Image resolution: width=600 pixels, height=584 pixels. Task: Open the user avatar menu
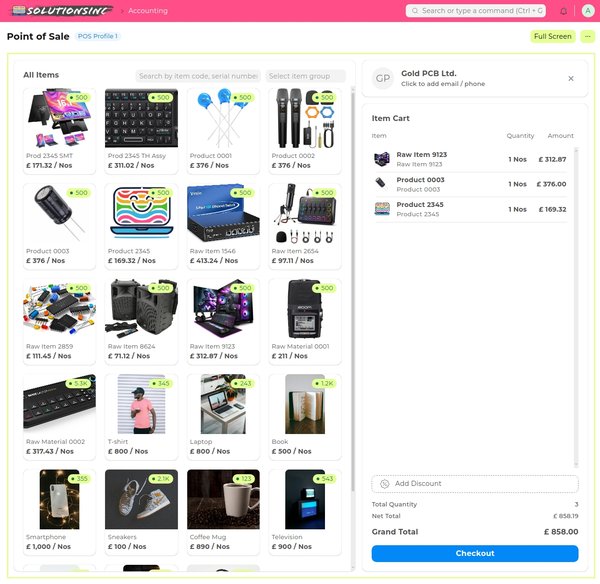point(587,11)
